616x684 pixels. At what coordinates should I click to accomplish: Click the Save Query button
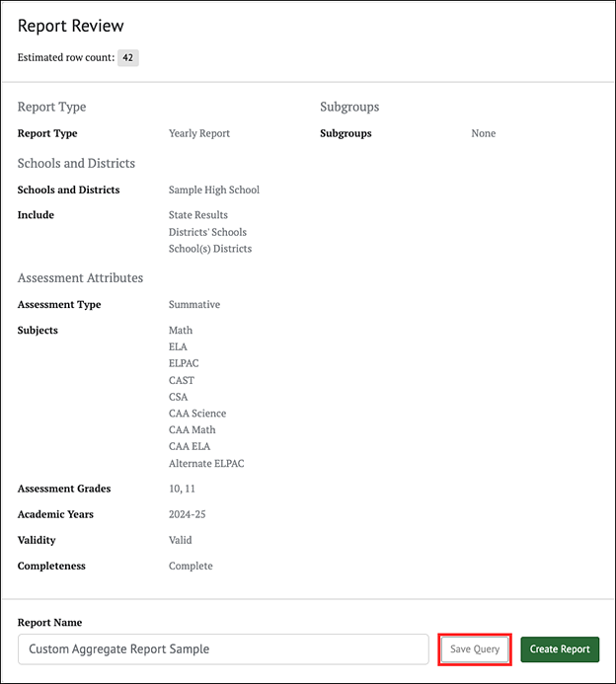point(475,649)
